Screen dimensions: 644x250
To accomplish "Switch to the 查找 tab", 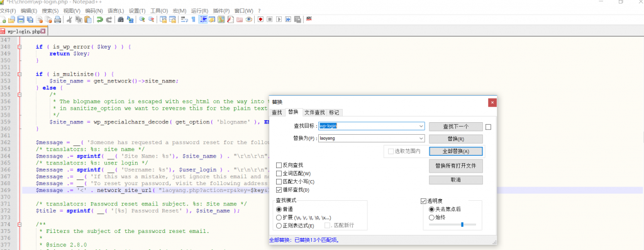I will (277, 112).
